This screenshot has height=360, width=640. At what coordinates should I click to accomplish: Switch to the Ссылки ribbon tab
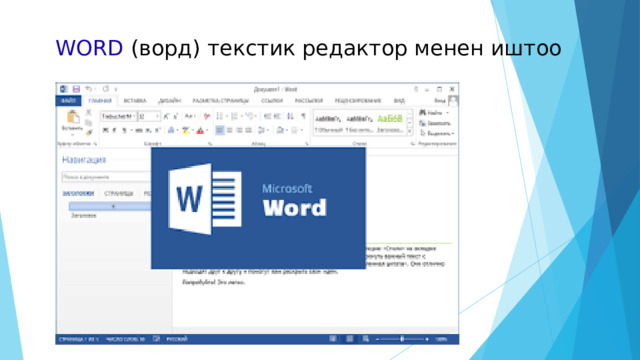click(272, 101)
